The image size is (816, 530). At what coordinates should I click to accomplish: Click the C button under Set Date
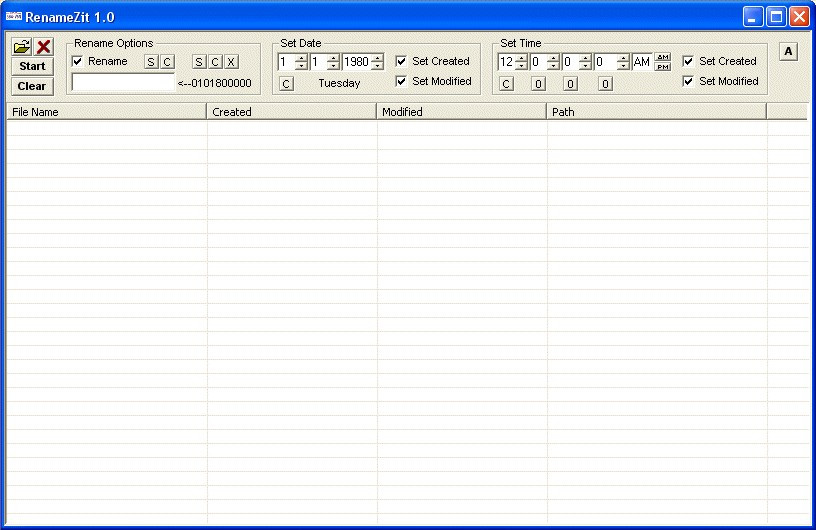click(286, 84)
